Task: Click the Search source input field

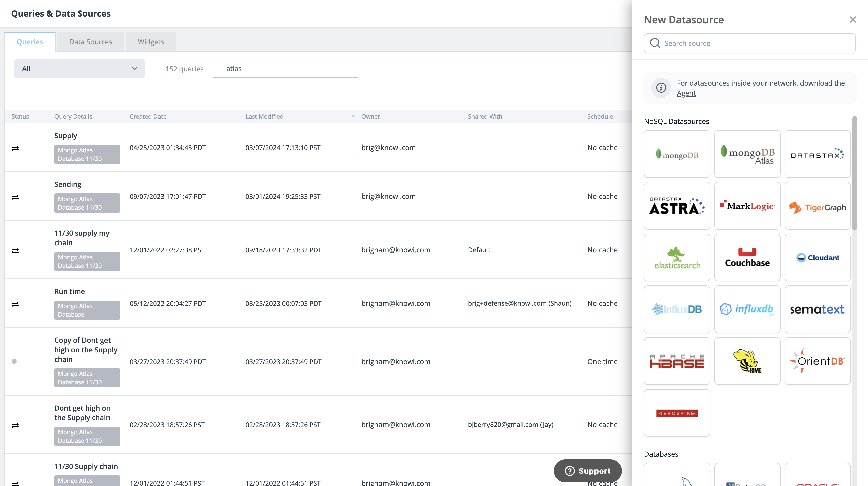Action: (750, 43)
